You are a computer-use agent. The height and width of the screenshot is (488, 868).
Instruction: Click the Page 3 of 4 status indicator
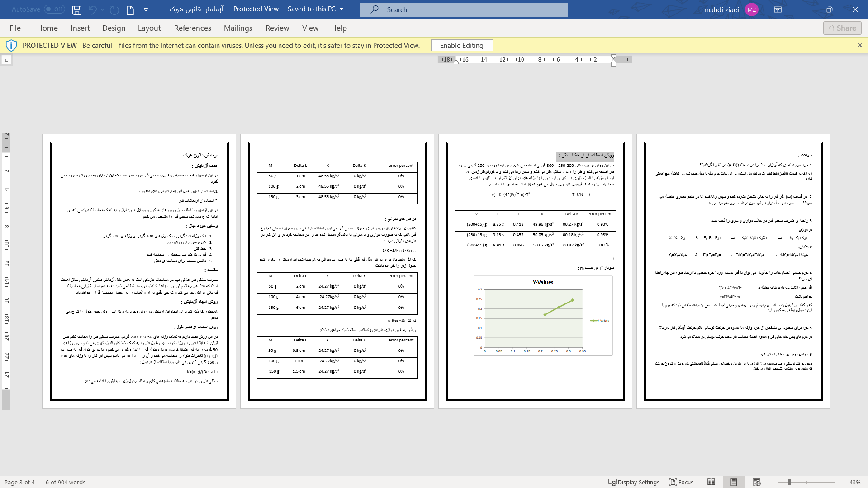point(19,482)
